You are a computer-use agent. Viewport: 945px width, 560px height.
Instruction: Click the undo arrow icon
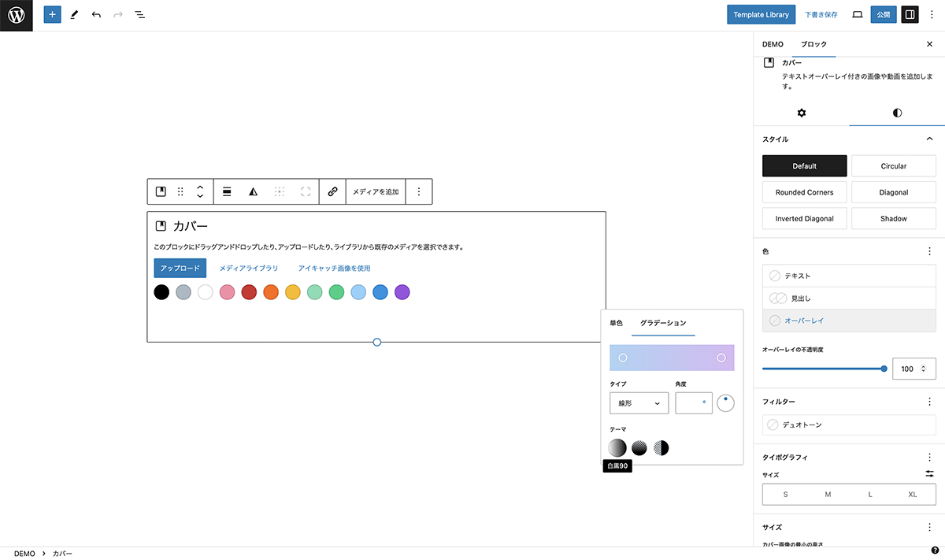coord(96,15)
